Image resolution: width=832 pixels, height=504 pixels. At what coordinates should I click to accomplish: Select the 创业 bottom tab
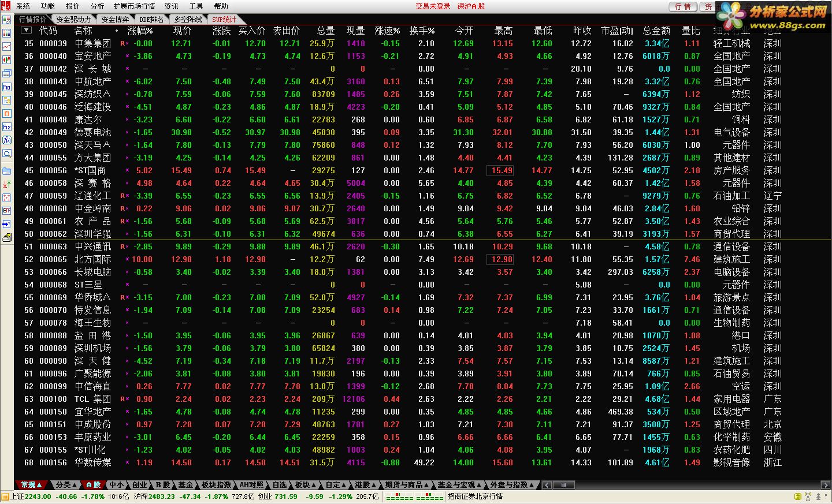click(139, 485)
